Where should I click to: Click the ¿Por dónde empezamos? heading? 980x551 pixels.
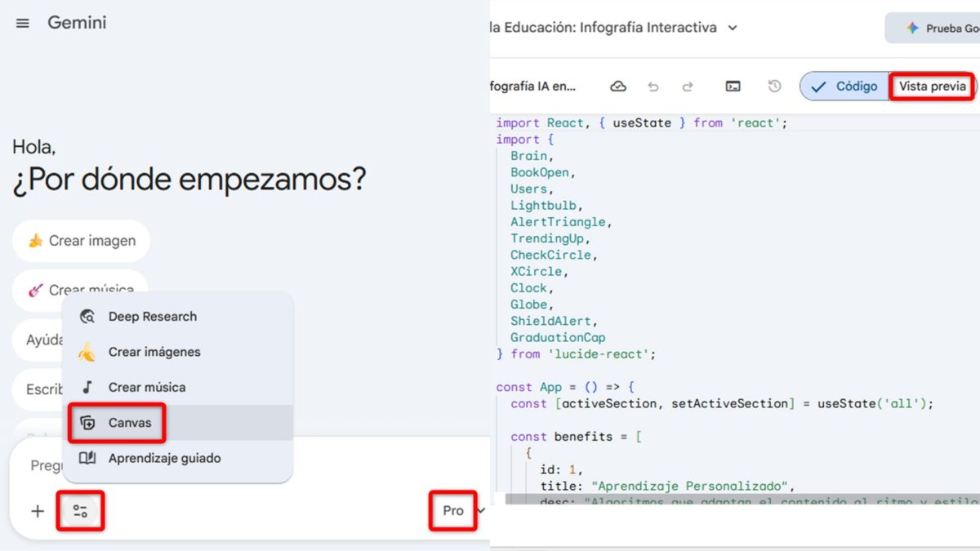[189, 179]
